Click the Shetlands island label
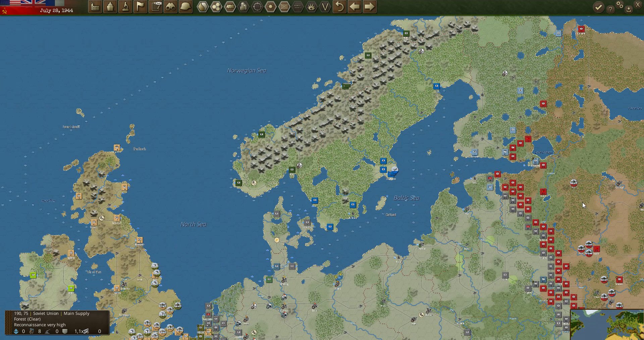644x340 pixels. click(x=140, y=149)
